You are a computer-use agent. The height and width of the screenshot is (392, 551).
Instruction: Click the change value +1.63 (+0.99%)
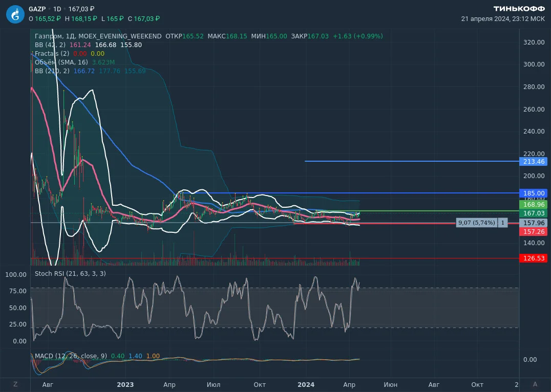[358, 36]
